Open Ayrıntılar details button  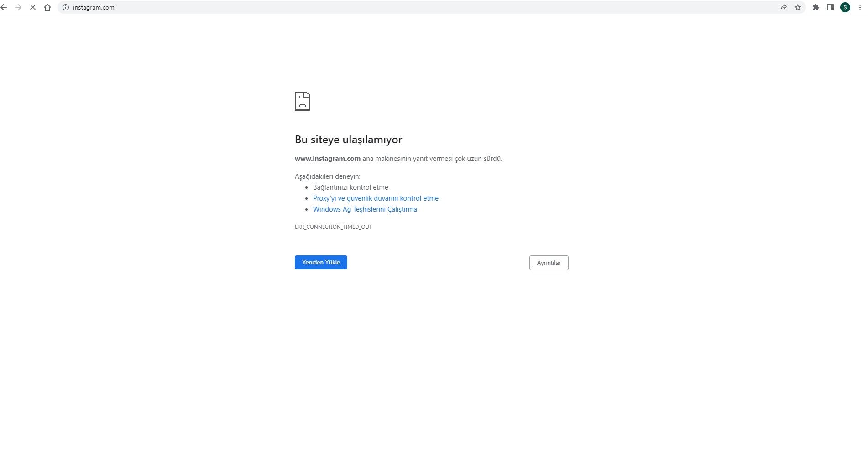pos(549,263)
